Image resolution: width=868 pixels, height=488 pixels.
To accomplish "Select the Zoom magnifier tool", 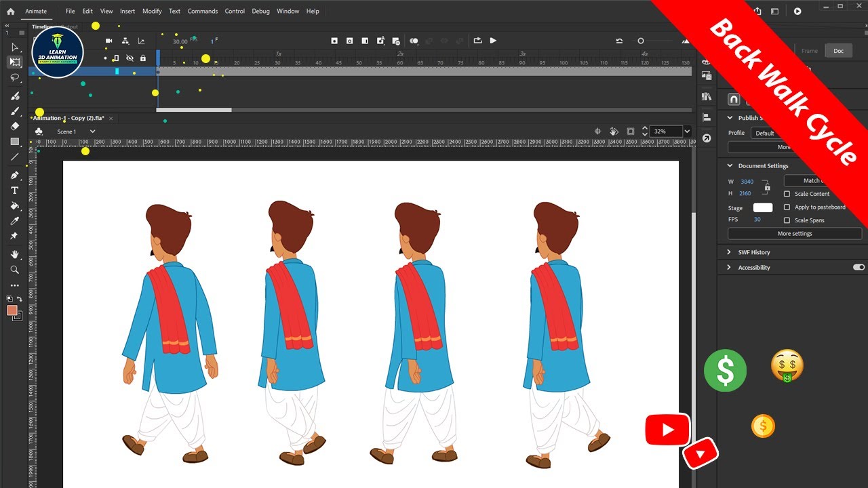I will 14,270.
